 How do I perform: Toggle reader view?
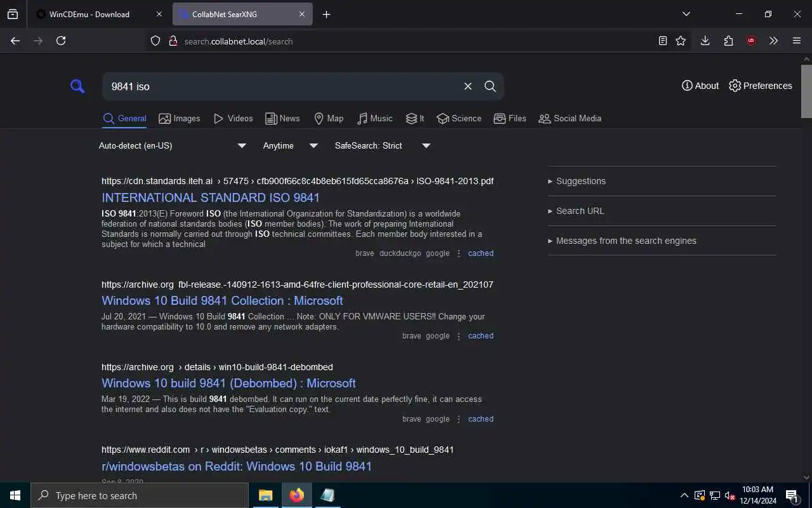(x=662, y=41)
